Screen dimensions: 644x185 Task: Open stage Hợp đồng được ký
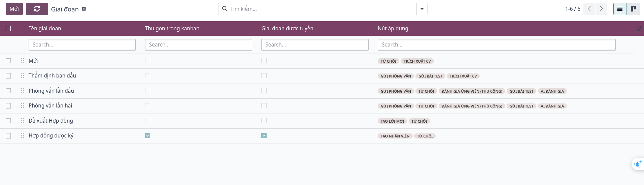[x=51, y=136]
